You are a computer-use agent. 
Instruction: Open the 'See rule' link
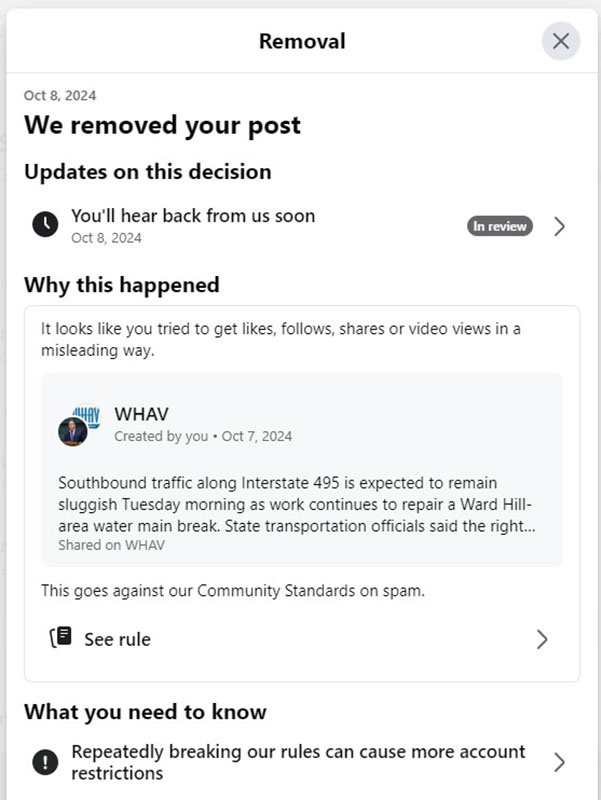pos(117,639)
